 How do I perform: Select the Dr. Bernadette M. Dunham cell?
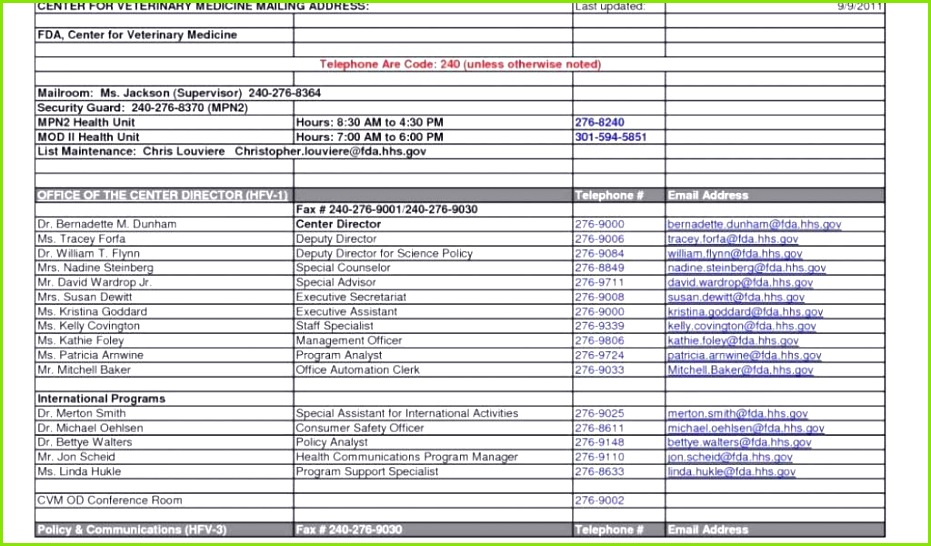pyautogui.click(x=164, y=224)
